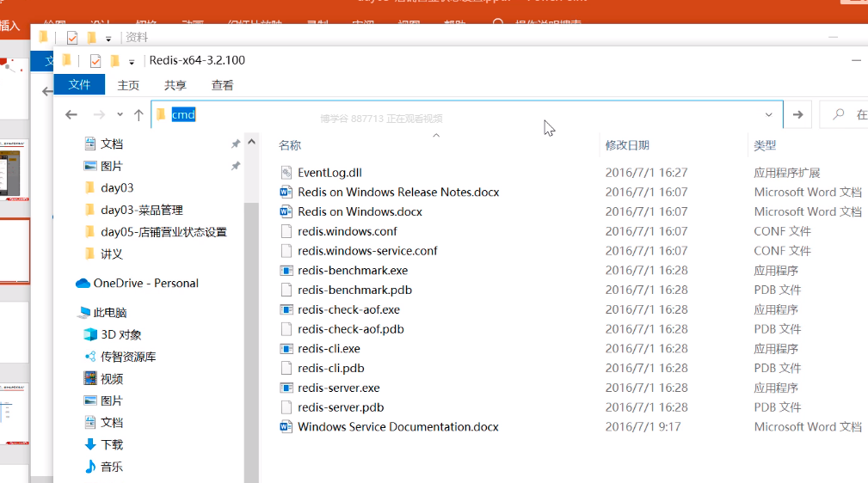Image resolution: width=868 pixels, height=483 pixels.
Task: Open 图片 under This PC
Action: (111, 400)
